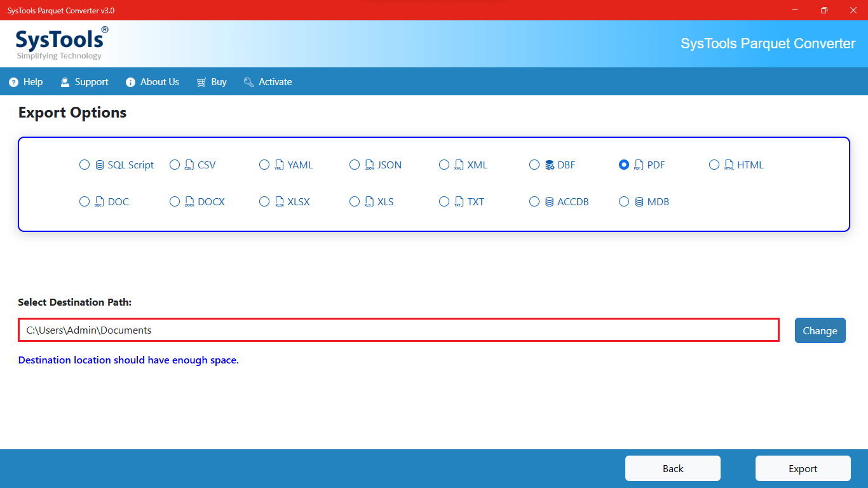Click the XML file icon
This screenshot has height=488, width=868.
tap(459, 165)
